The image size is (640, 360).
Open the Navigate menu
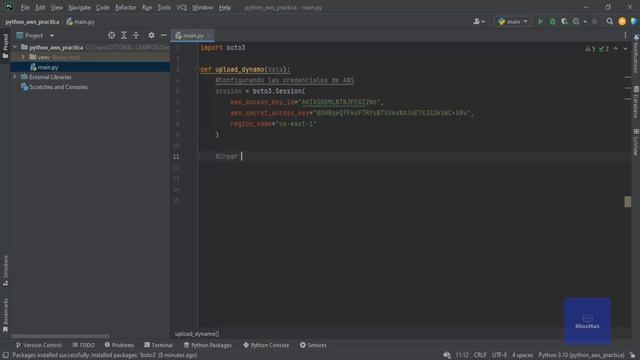[79, 7]
